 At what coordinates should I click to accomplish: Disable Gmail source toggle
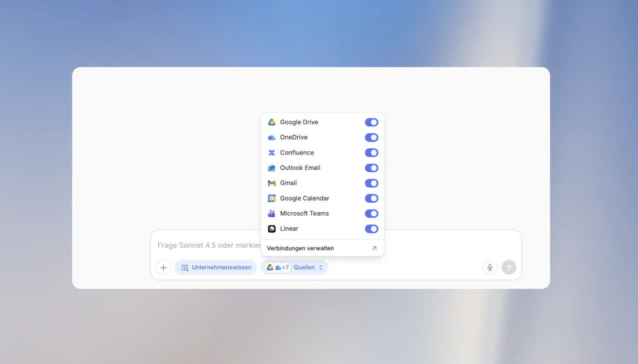coord(371,183)
